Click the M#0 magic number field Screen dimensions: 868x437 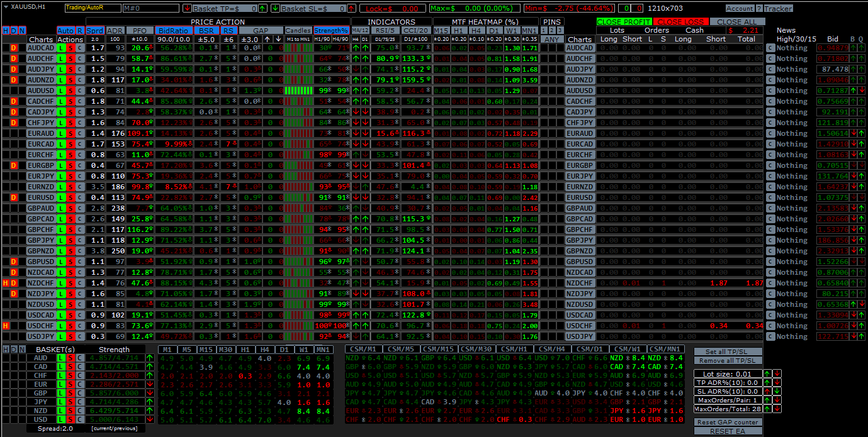[151, 9]
